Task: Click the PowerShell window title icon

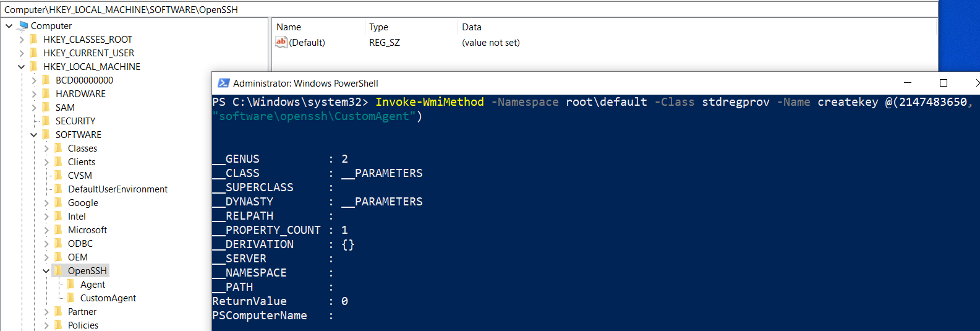Action: click(224, 83)
